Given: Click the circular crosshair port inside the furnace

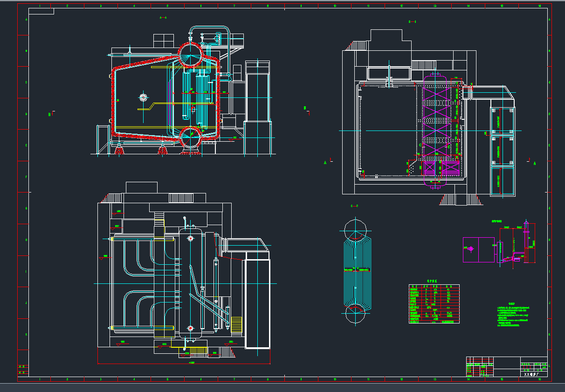Looking at the screenshot, I should click(143, 97).
